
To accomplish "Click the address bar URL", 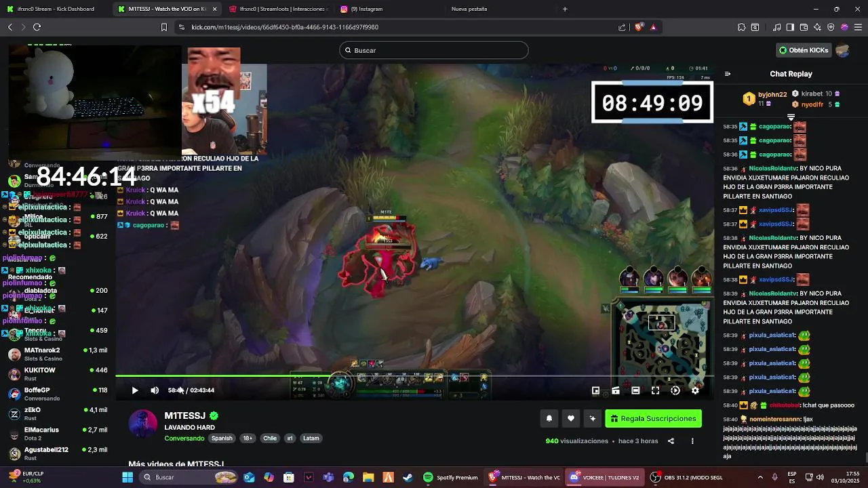I will 285,27.
